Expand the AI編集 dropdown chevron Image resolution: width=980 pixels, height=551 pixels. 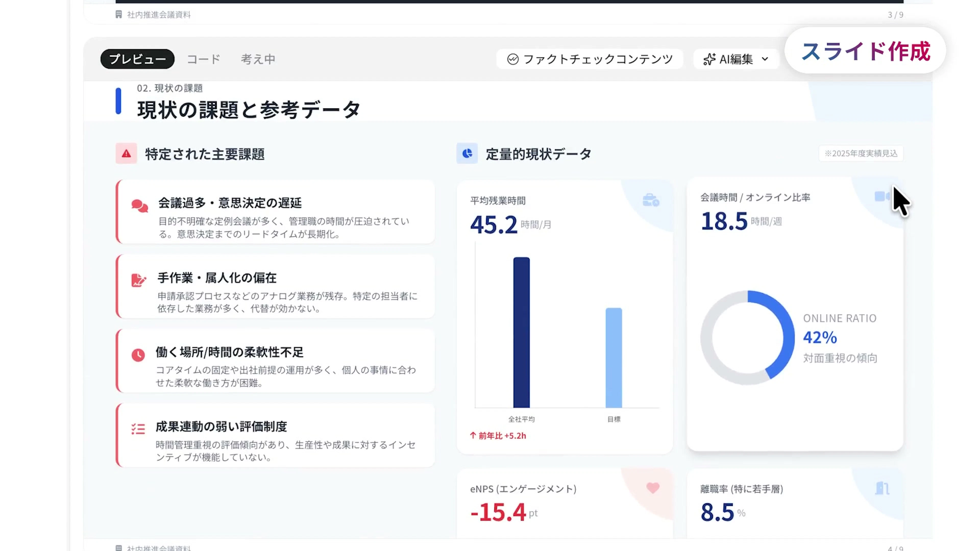pos(765,59)
